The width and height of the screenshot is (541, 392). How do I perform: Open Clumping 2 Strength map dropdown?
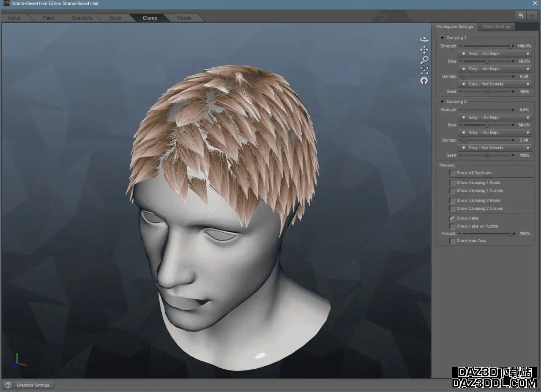[496, 118]
